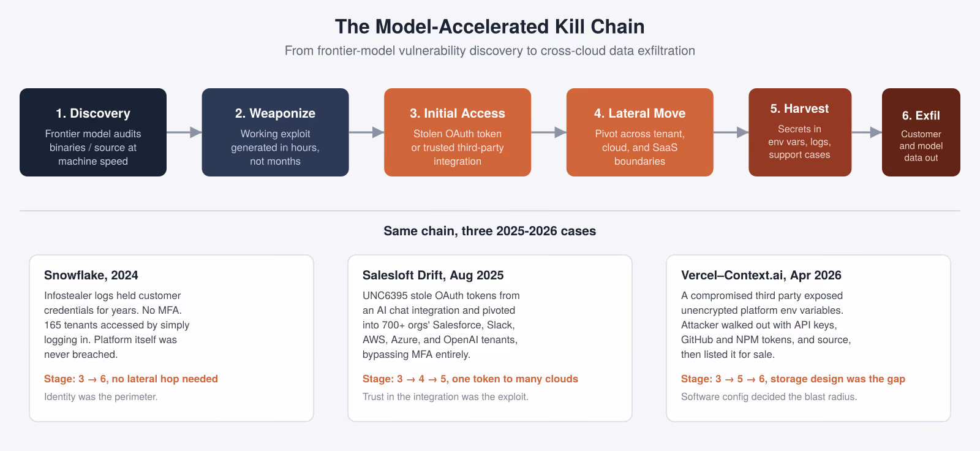The height and width of the screenshot is (451, 980).
Task: Click 'Identity was the perimeter.' caption
Action: (101, 396)
